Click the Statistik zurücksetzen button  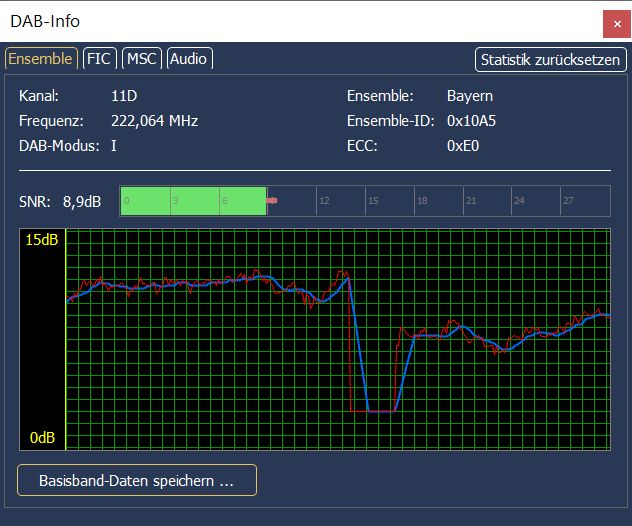coord(550,59)
